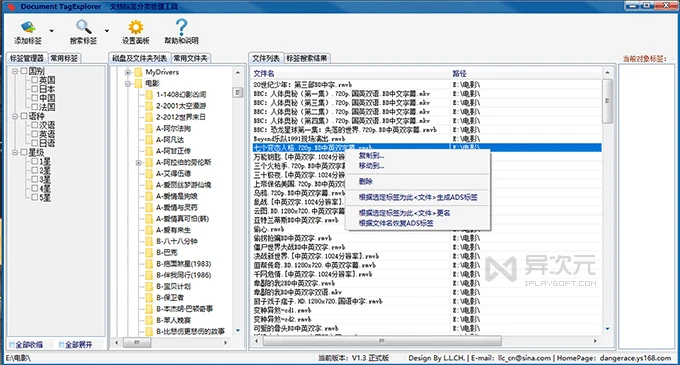Choose 根据文件名恢复ADS标签 menu entry

[x=396, y=223]
